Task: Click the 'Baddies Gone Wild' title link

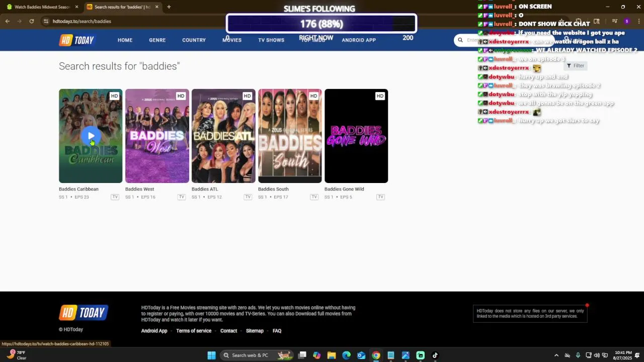Action: tap(344, 189)
